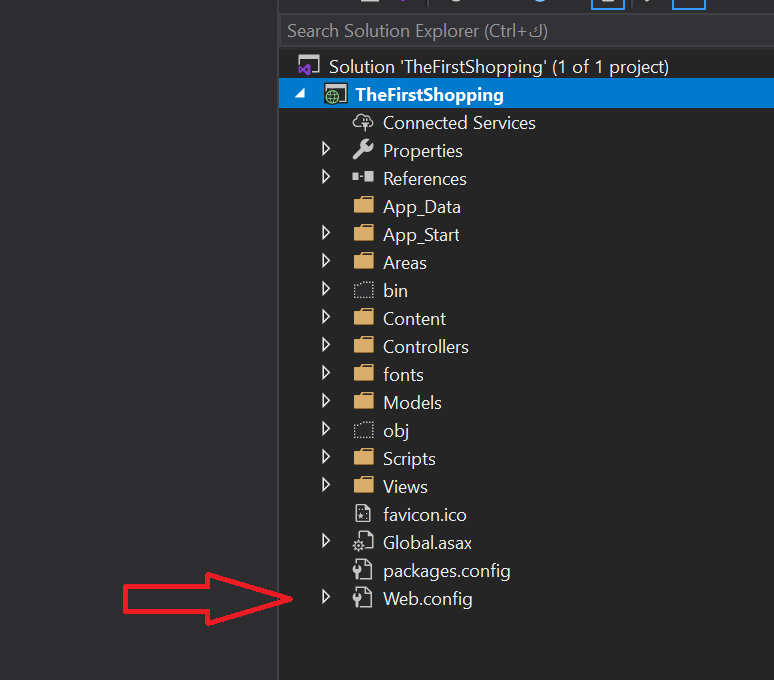774x680 pixels.
Task: Select the bin label
Action: 395,291
